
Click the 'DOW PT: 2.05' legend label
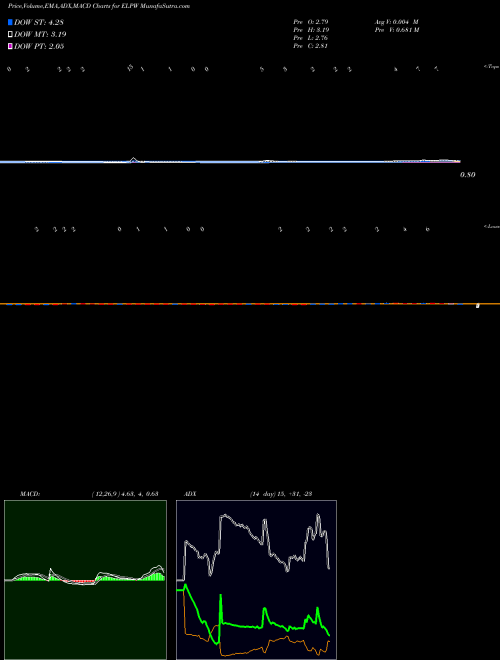[x=39, y=46]
